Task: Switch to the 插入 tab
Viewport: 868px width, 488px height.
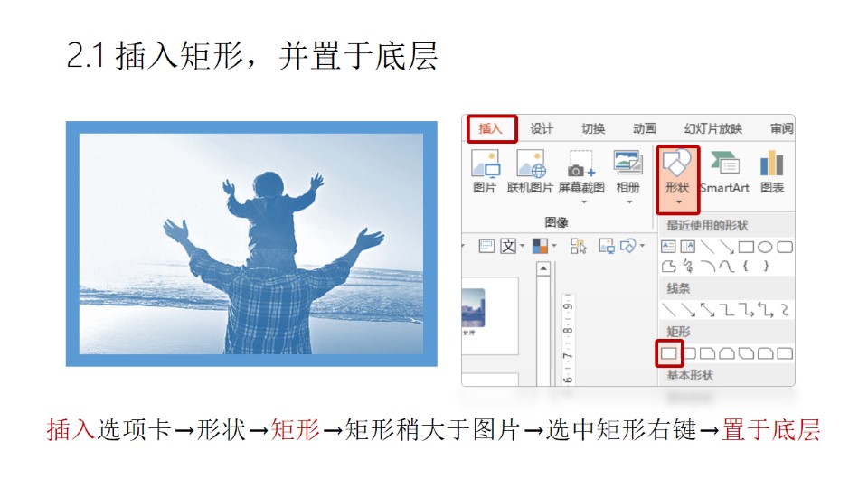Action: pyautogui.click(x=491, y=128)
